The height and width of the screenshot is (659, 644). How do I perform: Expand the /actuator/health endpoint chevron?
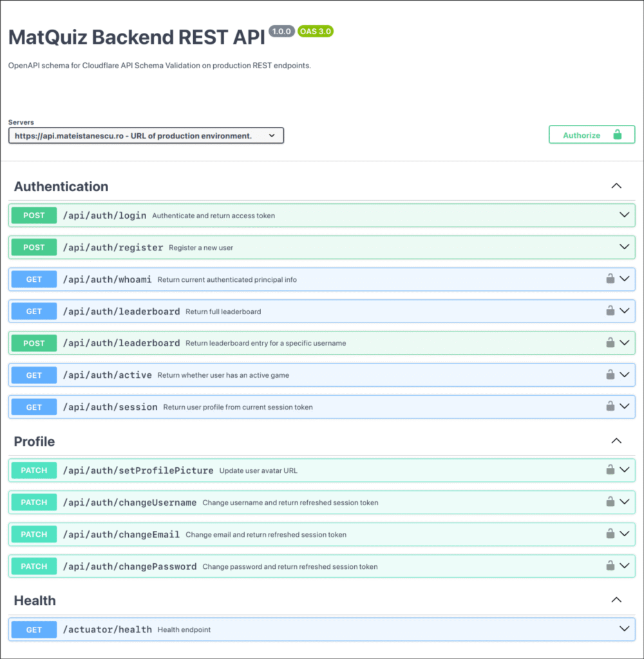(x=624, y=629)
